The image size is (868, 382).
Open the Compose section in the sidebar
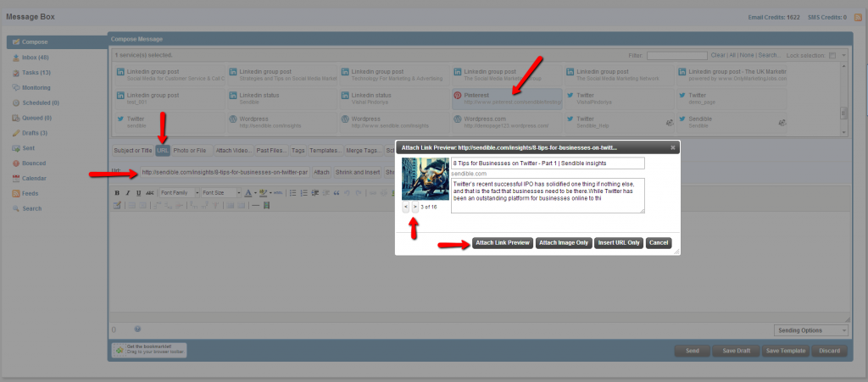pyautogui.click(x=57, y=42)
